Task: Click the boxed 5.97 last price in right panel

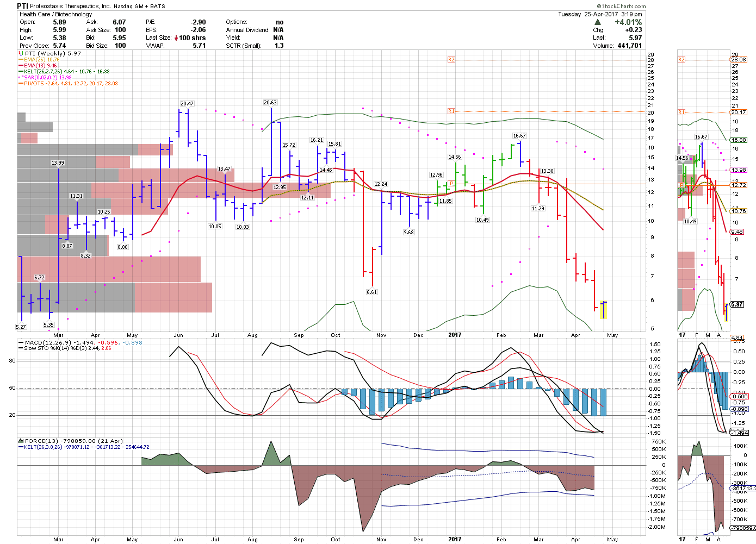Action: [x=737, y=304]
